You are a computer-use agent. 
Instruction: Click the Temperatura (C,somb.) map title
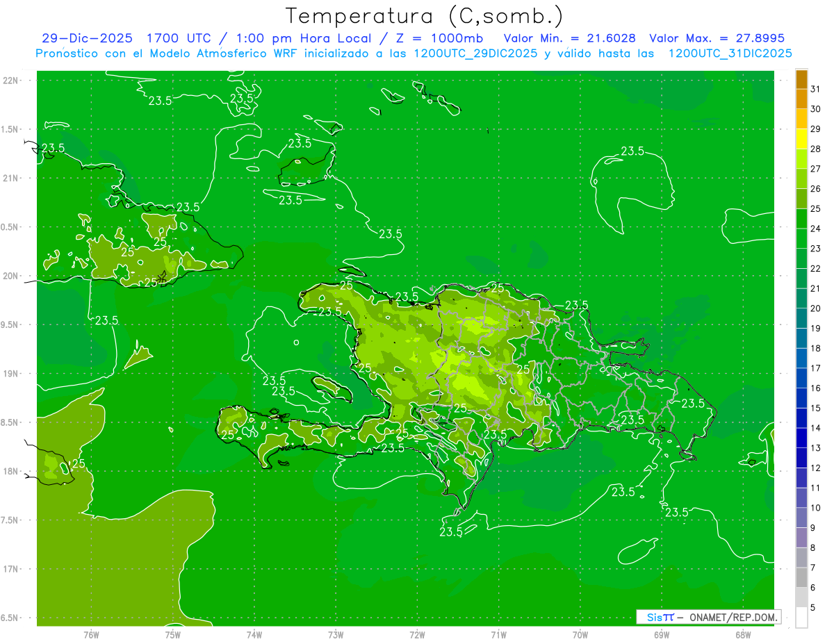point(425,16)
